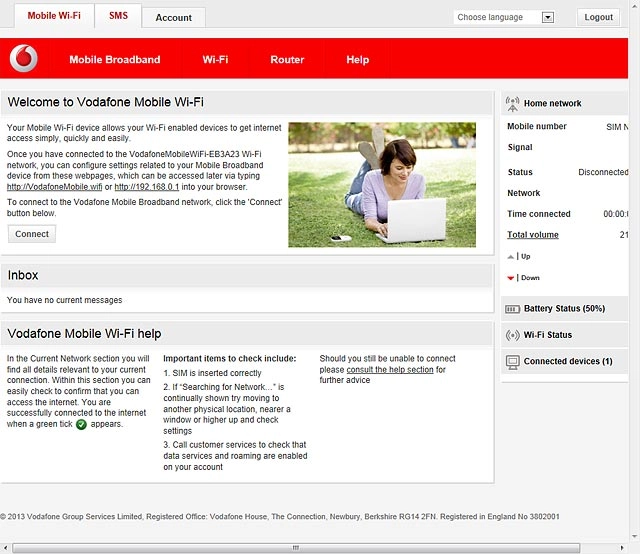Click the upload arrow icon beside Up
This screenshot has width=640, height=554.
tap(510, 257)
